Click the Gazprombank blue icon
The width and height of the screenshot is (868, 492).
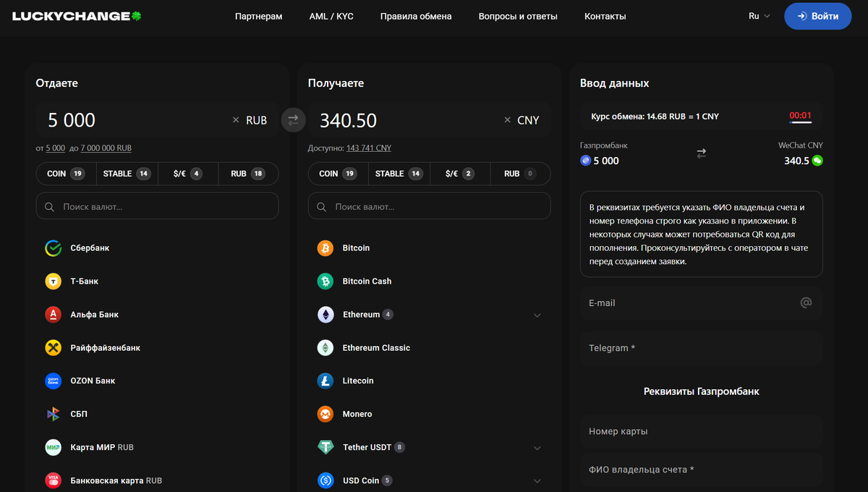pos(586,161)
